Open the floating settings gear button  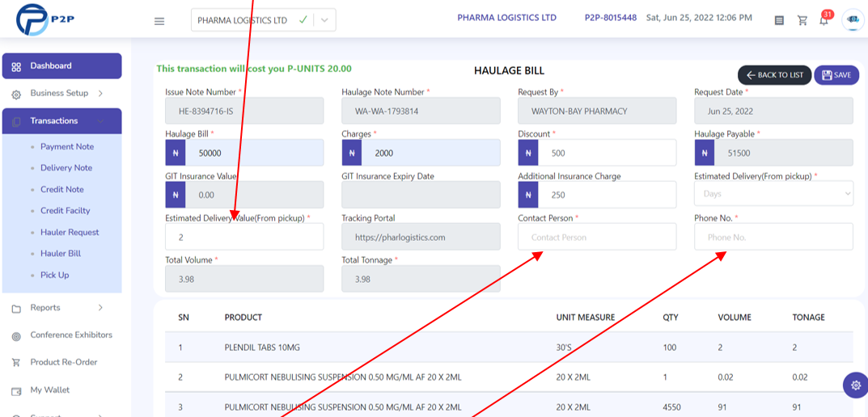(x=856, y=385)
